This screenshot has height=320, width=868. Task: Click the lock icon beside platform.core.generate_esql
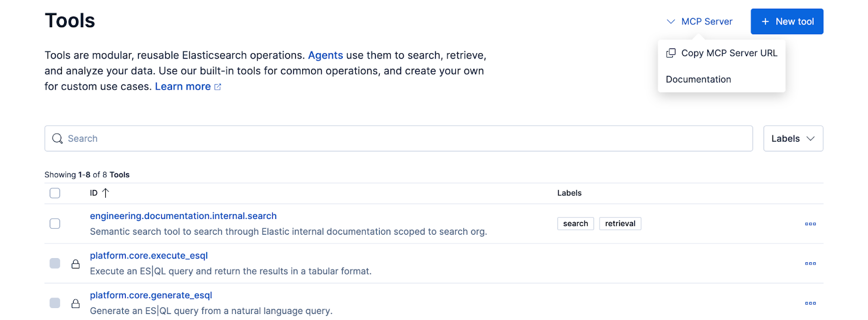tap(76, 303)
